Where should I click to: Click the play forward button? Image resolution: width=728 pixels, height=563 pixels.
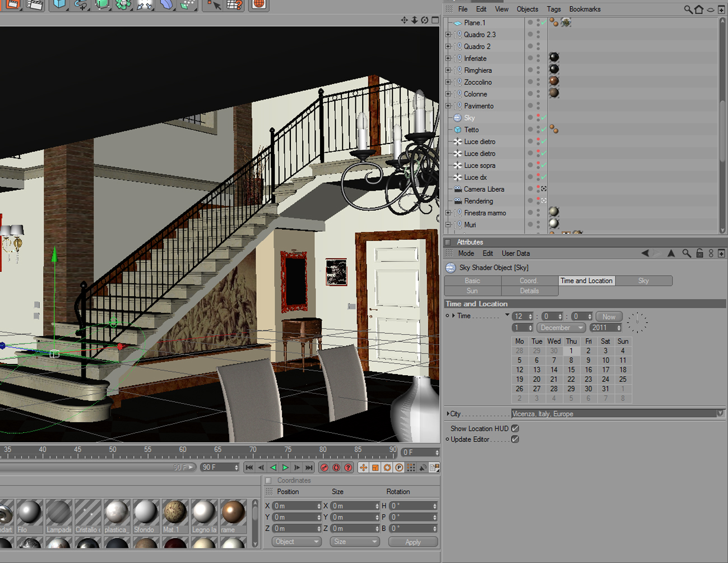click(285, 467)
